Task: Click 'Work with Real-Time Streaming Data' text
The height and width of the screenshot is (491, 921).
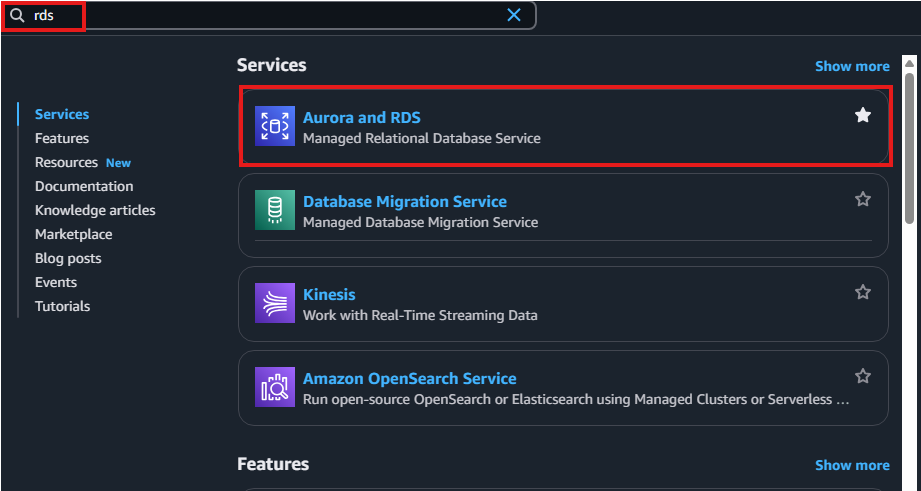Action: click(420, 315)
